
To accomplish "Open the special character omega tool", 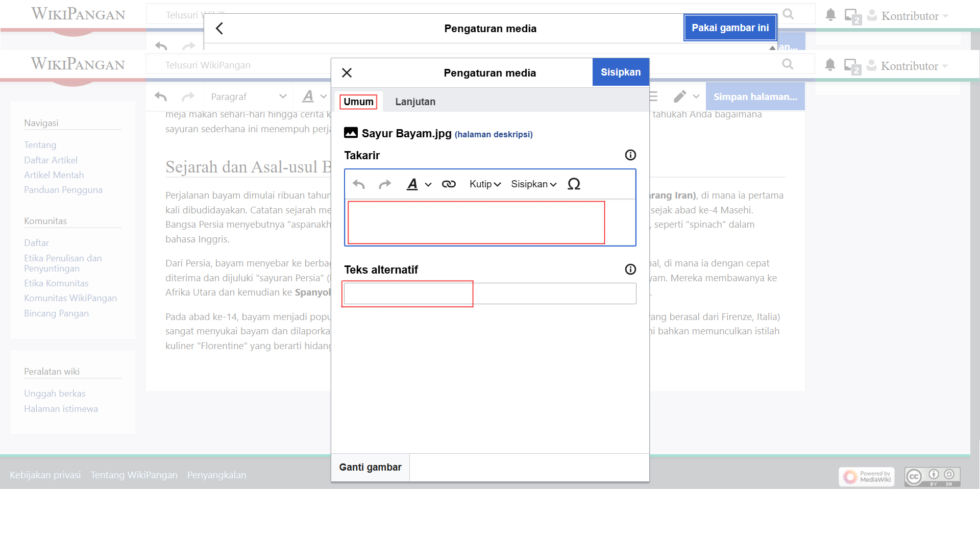I will pyautogui.click(x=574, y=184).
